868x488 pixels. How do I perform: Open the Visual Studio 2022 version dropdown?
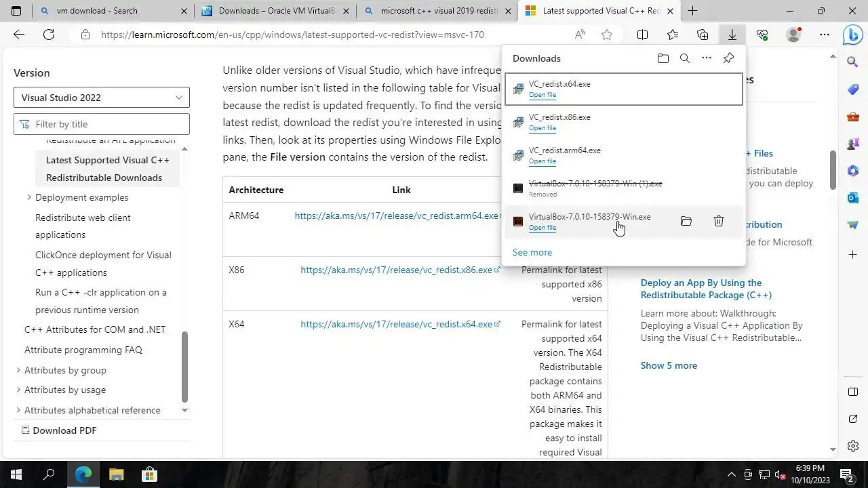tap(102, 98)
